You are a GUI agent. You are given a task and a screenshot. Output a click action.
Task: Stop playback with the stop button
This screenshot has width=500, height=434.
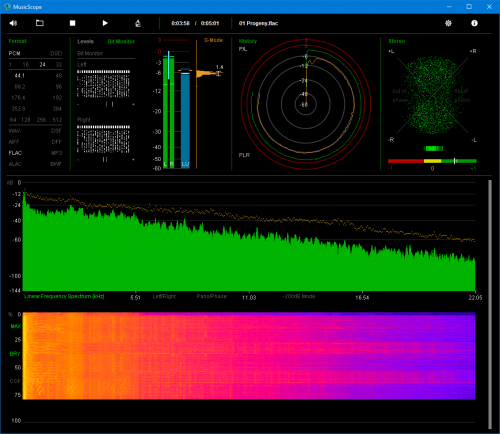coord(72,23)
